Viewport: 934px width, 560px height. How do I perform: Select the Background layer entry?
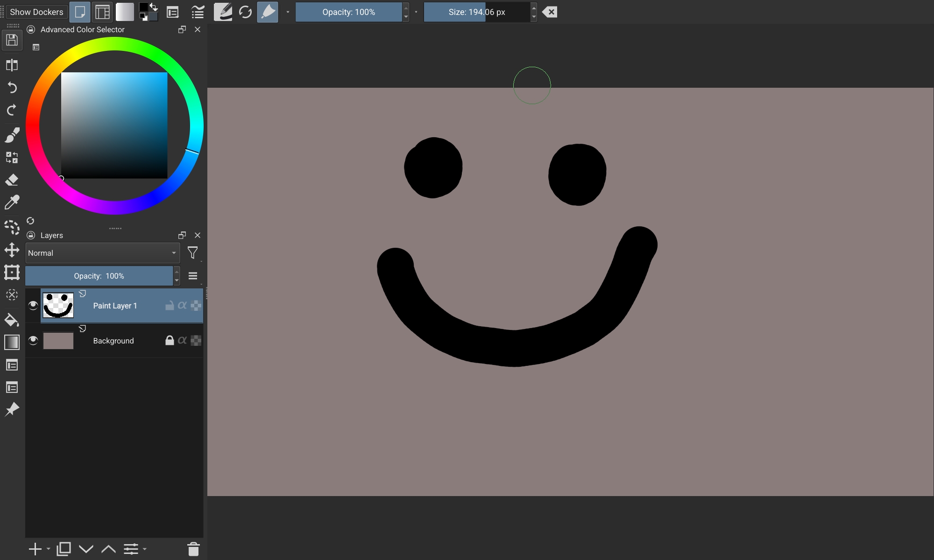113,341
